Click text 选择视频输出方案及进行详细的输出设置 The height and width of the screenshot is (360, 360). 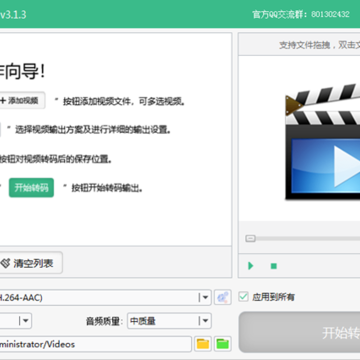click(93, 130)
